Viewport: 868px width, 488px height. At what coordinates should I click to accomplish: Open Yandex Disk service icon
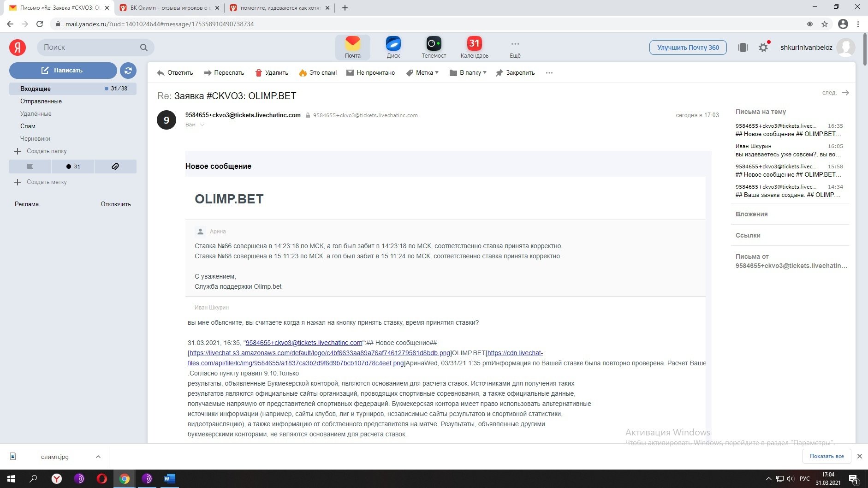pyautogui.click(x=393, y=47)
